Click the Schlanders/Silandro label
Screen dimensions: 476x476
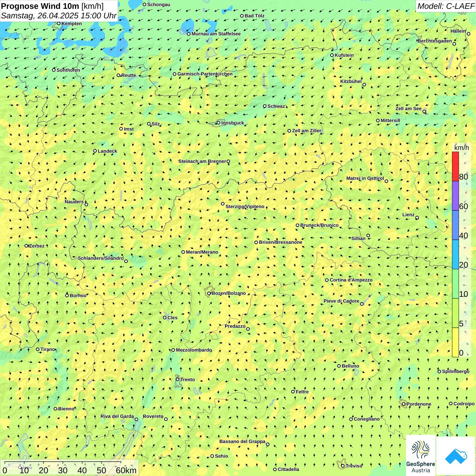click(x=101, y=258)
